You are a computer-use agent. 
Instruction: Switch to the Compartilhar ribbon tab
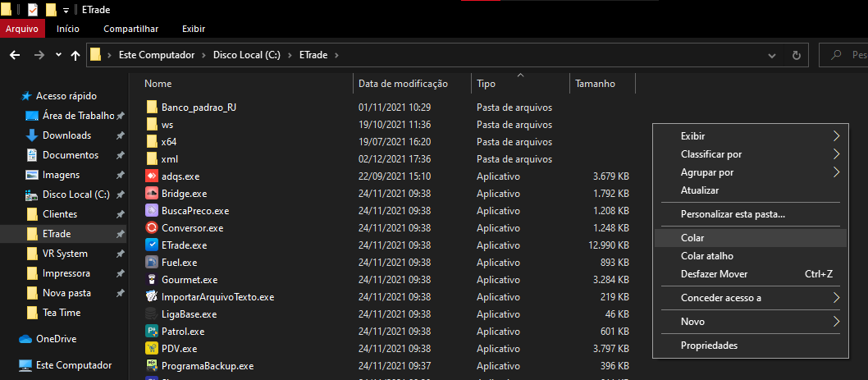coord(131,29)
